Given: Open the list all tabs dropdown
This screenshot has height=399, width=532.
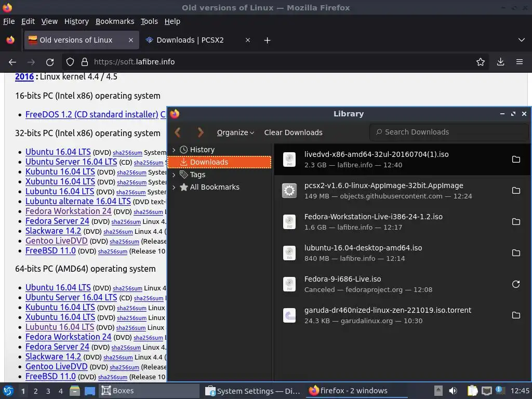Looking at the screenshot, I should pos(522,40).
